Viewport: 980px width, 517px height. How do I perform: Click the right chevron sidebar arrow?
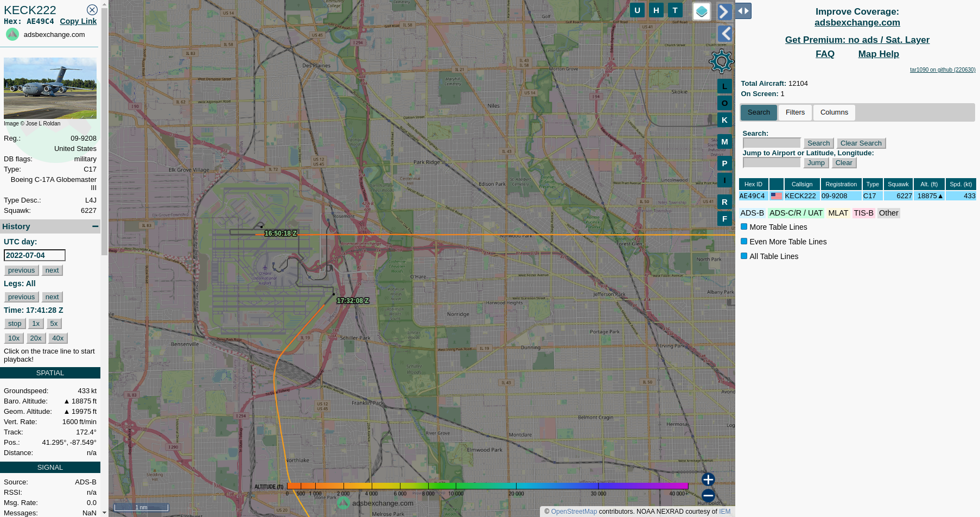click(x=725, y=11)
